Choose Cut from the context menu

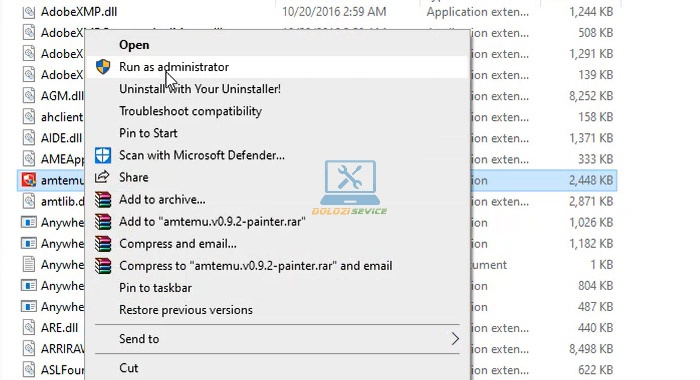(x=129, y=368)
